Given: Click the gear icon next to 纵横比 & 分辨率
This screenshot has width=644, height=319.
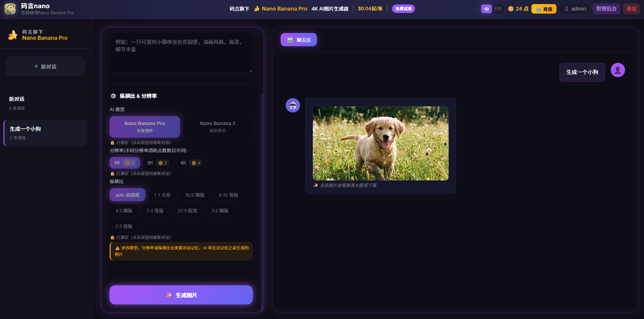Looking at the screenshot, I should [113, 96].
